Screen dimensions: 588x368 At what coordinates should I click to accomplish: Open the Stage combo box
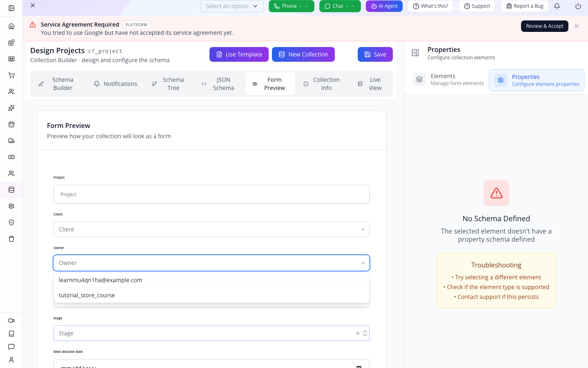[212, 333]
